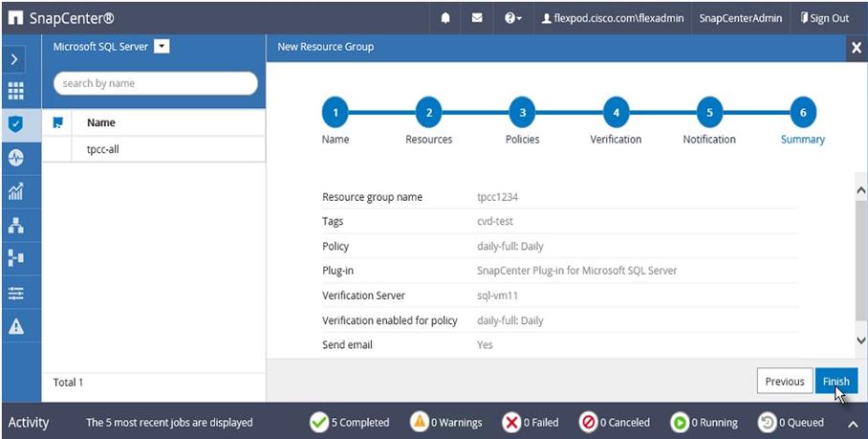
Task: Open the Alerts warning triangle icon
Action: click(x=16, y=327)
